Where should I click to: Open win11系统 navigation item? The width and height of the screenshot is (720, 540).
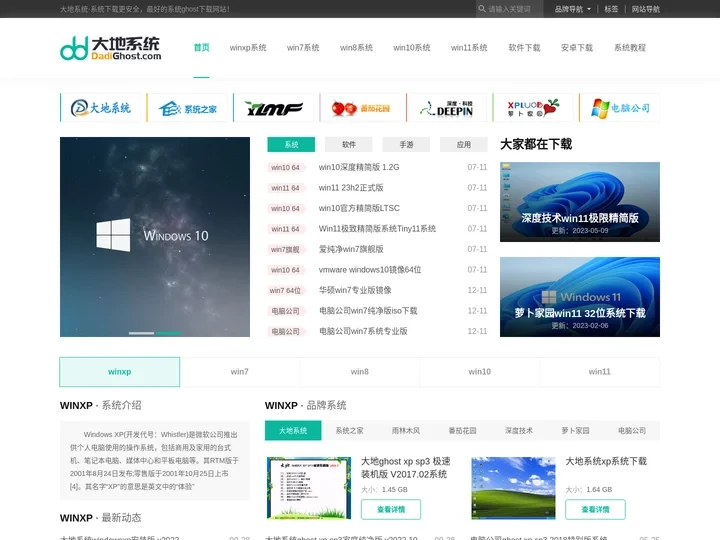pos(469,47)
